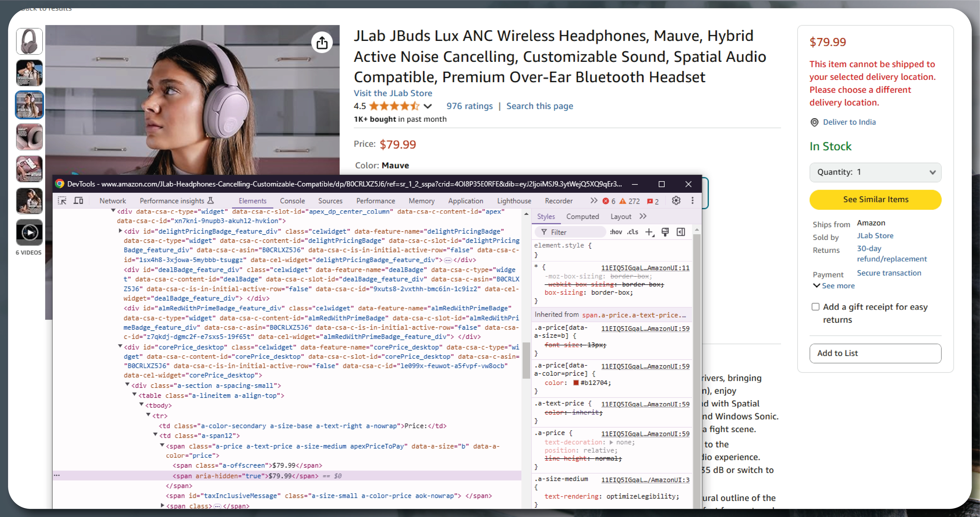Toggle rendering emulations paintbrush icon in Styles
This screenshot has height=517, width=980.
pos(665,232)
